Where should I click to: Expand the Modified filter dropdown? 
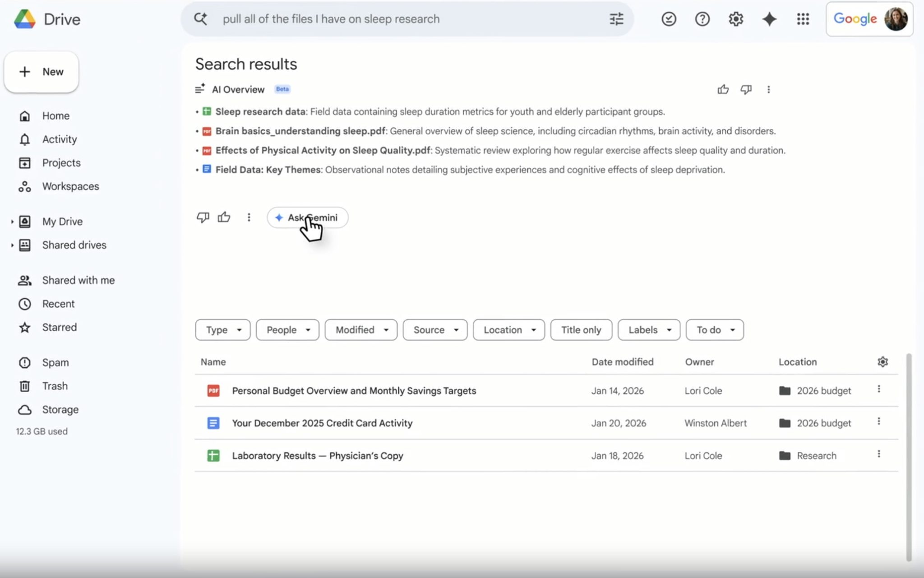(361, 330)
